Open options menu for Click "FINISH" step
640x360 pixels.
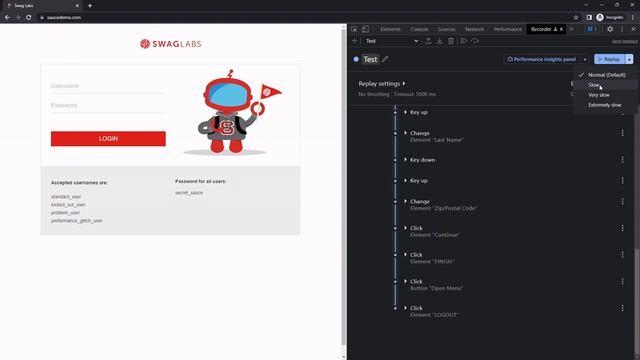coord(622,255)
